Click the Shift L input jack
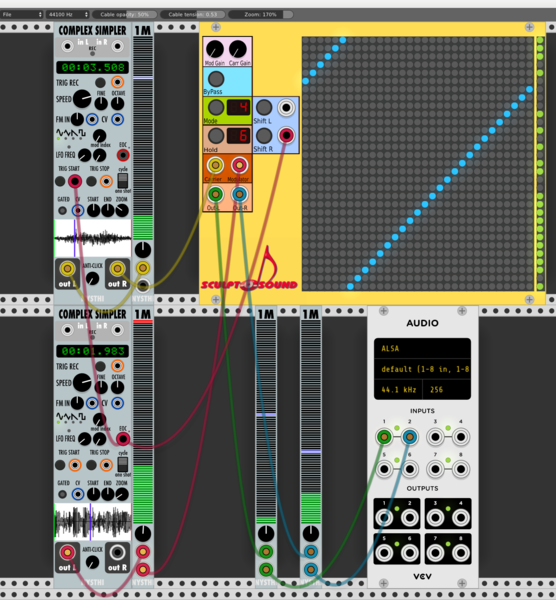This screenshot has height=600, width=556. click(x=286, y=108)
